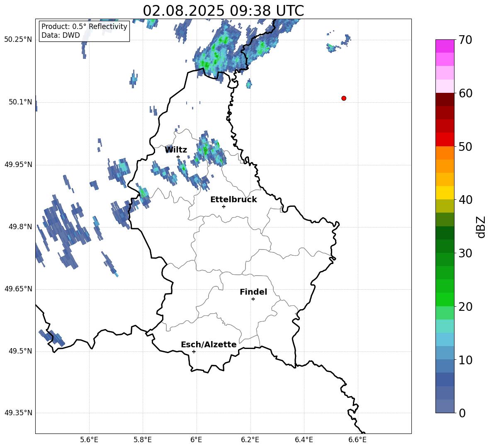The width and height of the screenshot is (491, 448).
Task: Click the 40 label on the colorbar
Action: coord(465,200)
